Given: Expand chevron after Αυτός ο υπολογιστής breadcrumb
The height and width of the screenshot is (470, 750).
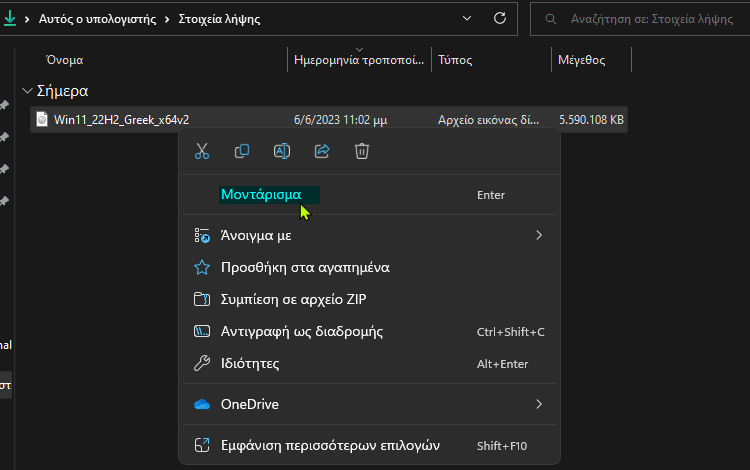Looking at the screenshot, I should point(167,19).
